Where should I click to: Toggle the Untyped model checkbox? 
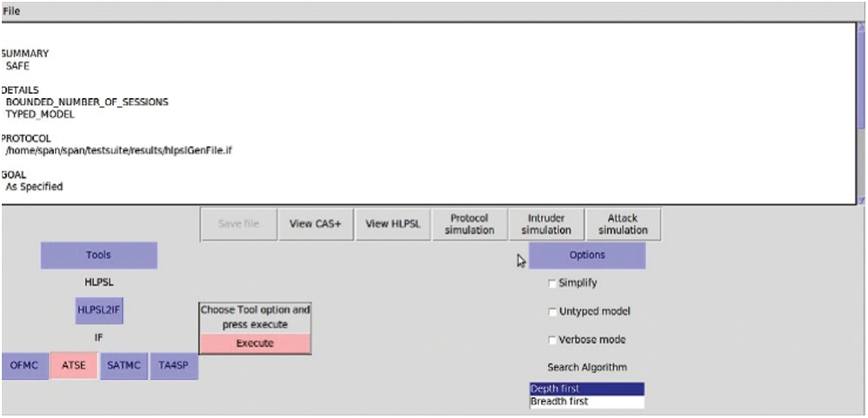coord(552,312)
